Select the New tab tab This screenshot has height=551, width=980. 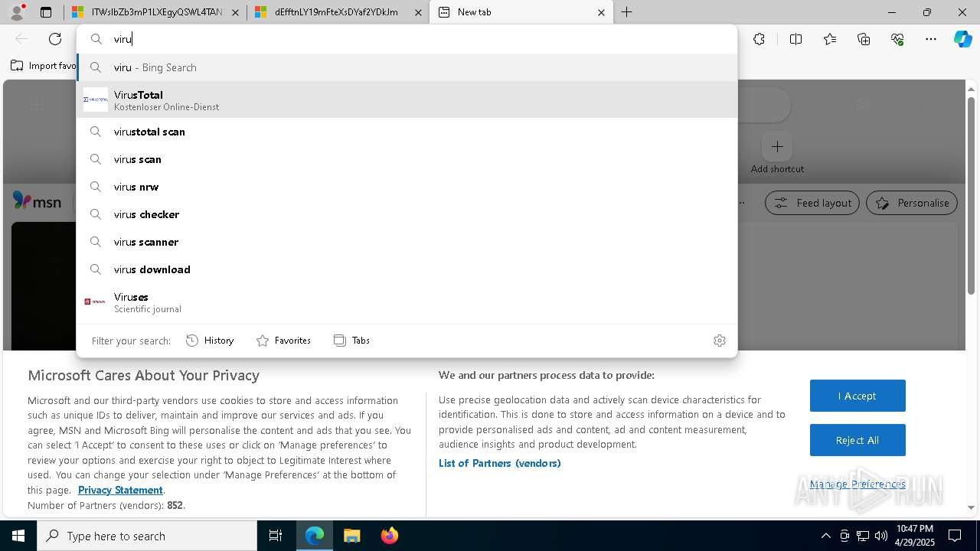click(521, 12)
